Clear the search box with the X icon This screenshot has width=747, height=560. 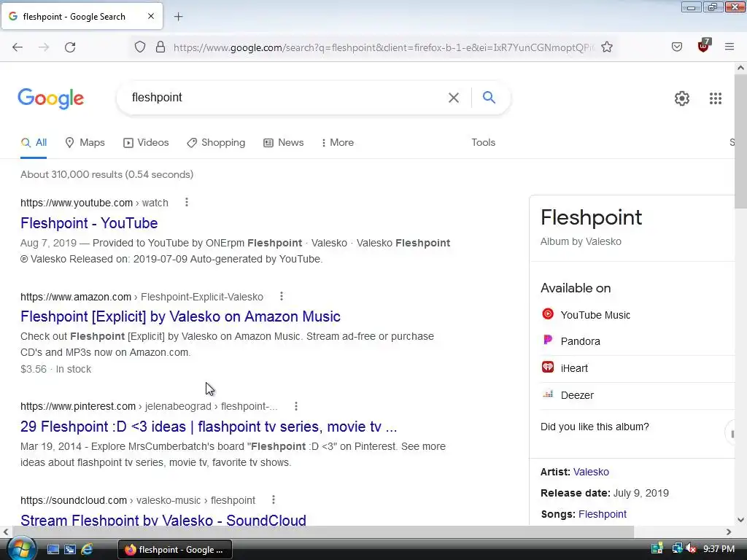tap(454, 98)
